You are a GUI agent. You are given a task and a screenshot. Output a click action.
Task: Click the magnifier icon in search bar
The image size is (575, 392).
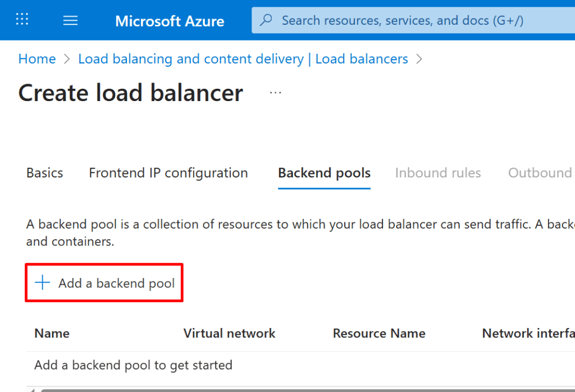[267, 20]
